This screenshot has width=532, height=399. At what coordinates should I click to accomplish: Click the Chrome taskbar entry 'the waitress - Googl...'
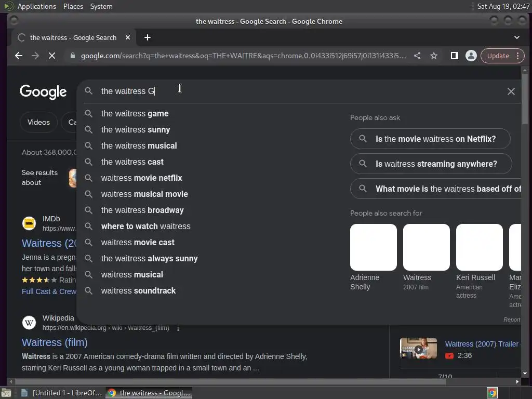pyautogui.click(x=149, y=393)
